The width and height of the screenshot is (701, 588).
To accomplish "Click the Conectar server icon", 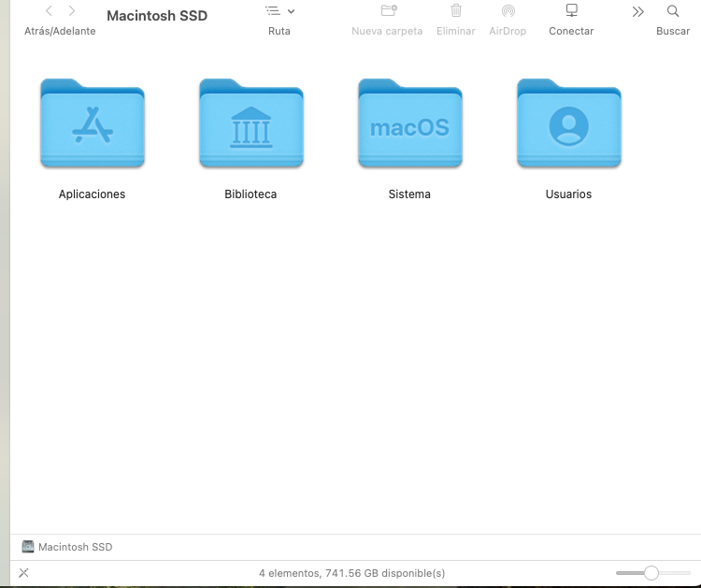I will (572, 10).
